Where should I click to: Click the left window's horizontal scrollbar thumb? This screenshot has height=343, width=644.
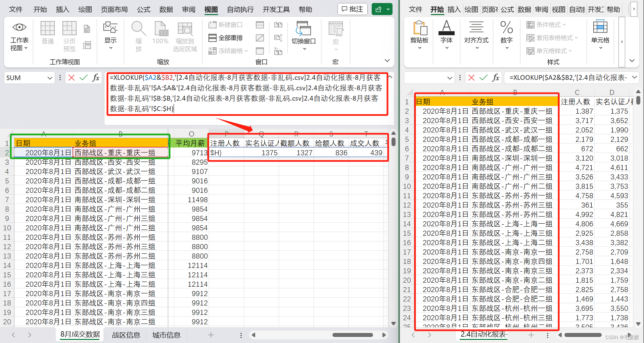click(353, 335)
